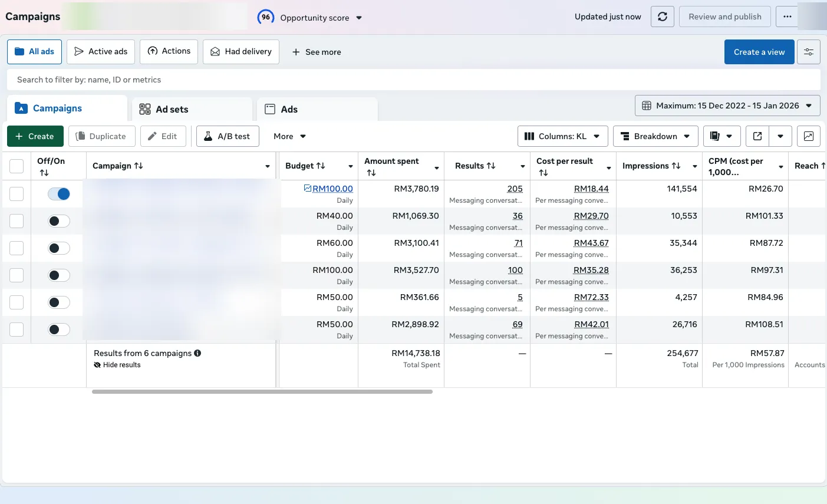Select the RM3,100.41 campaign row checkbox

(x=17, y=248)
